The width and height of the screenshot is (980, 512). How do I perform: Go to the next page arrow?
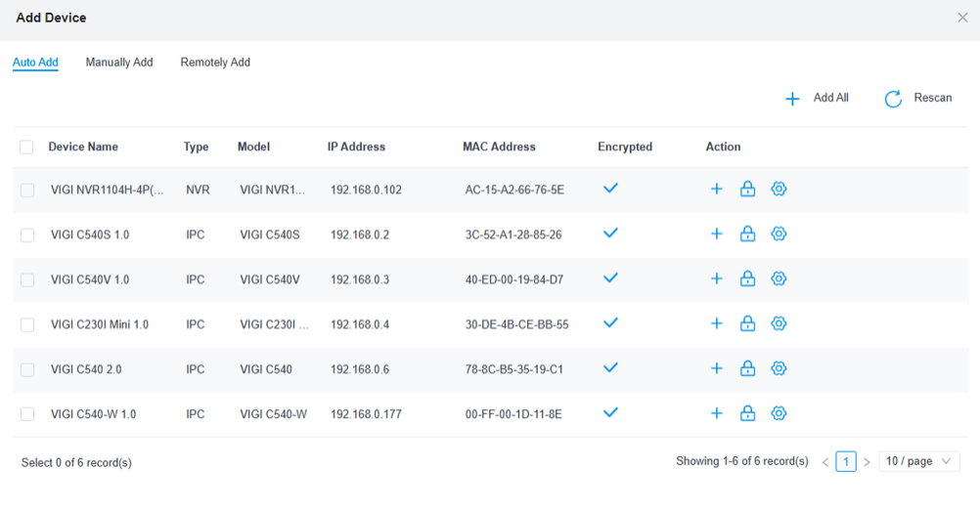click(867, 462)
